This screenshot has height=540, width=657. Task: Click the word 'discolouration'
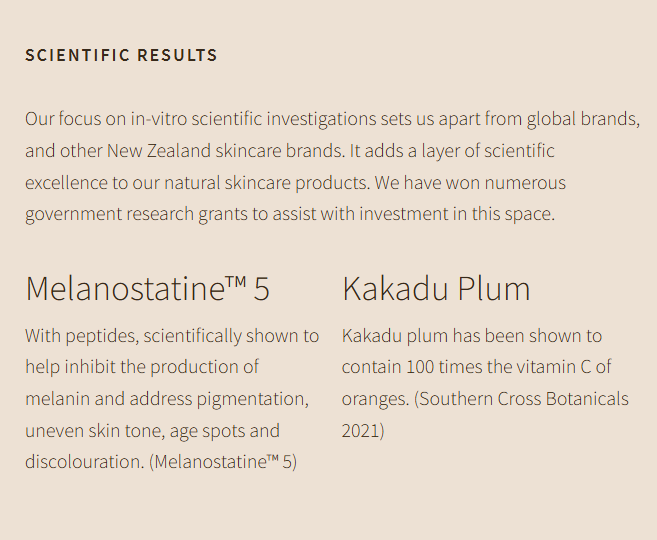tap(84, 462)
